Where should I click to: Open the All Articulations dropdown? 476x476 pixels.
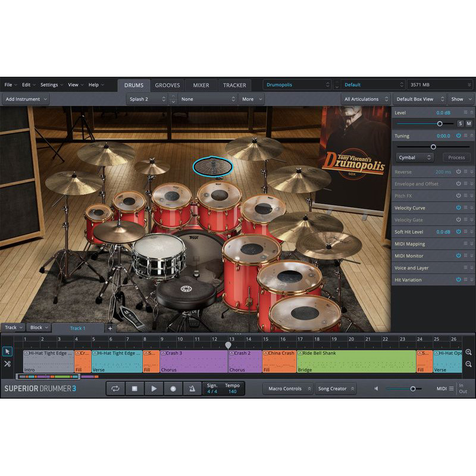(x=365, y=99)
